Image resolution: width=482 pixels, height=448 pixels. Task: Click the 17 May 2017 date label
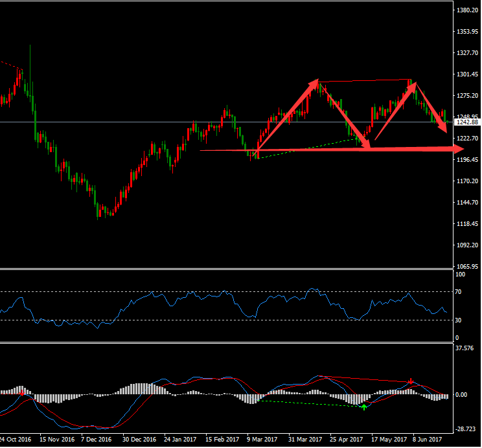pos(389,440)
